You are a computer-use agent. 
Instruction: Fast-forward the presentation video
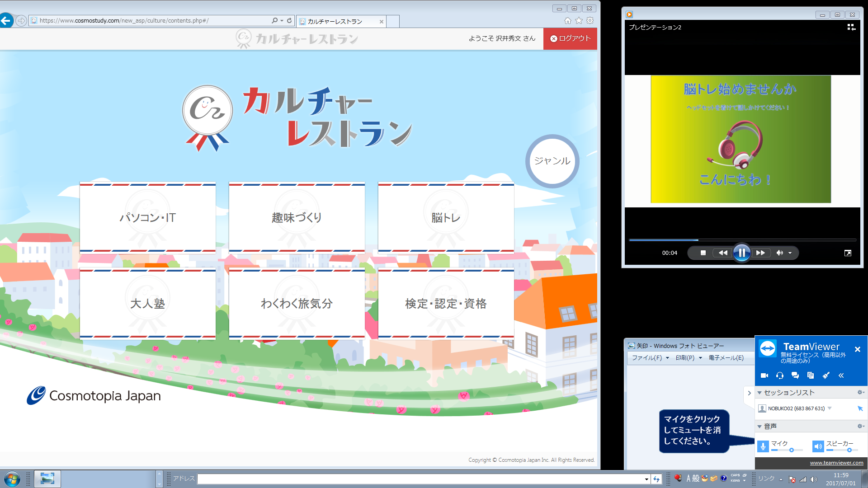click(x=761, y=253)
